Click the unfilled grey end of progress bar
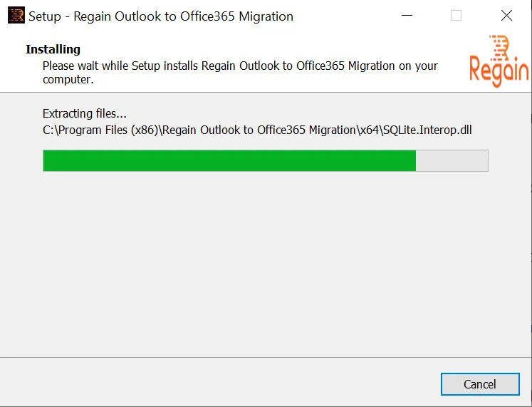 coord(452,160)
